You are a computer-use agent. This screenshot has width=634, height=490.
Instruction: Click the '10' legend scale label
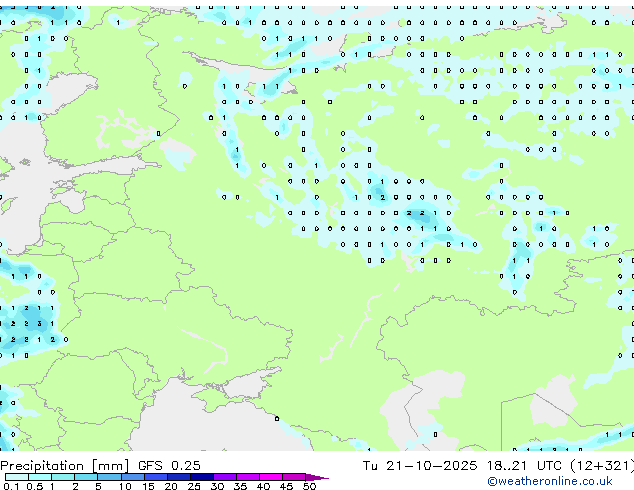coord(125,486)
